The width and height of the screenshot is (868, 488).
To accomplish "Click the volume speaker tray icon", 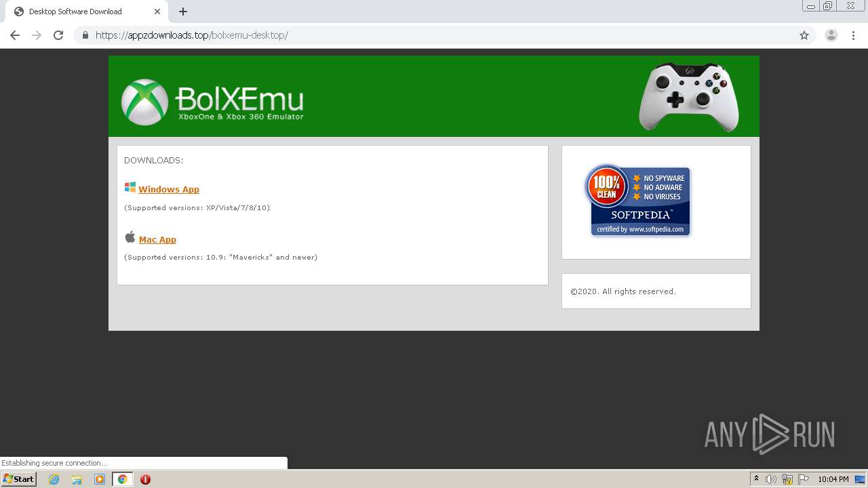I will coord(771,479).
